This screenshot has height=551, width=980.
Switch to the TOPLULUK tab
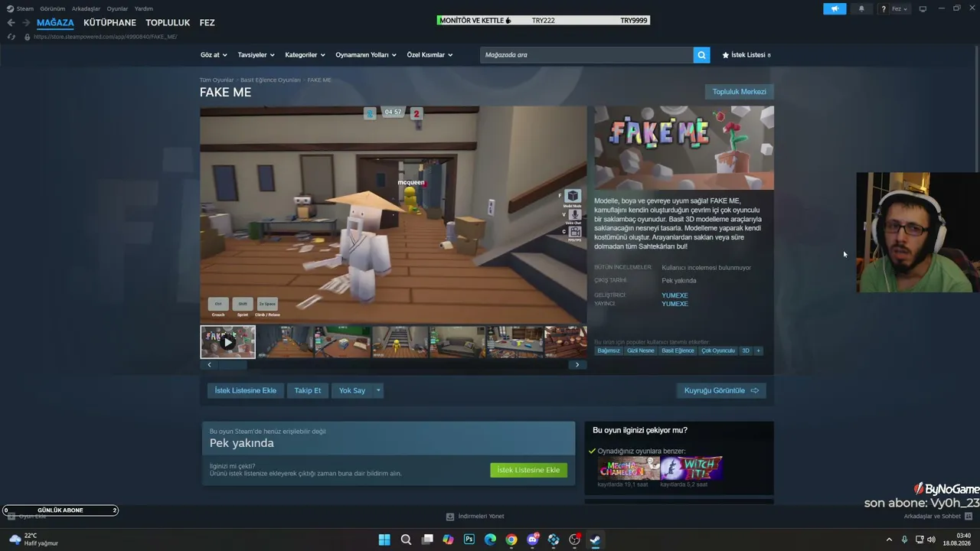pos(168,23)
